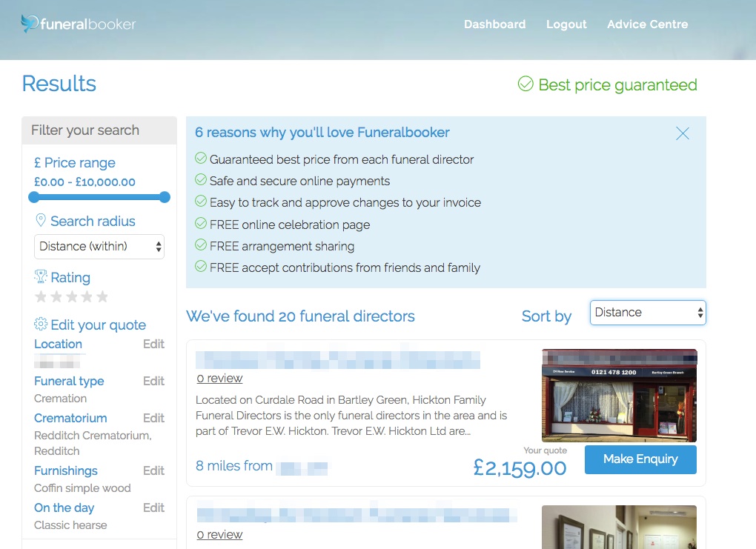756x549 pixels.
Task: Close the 6 reasons banner
Action: (682, 133)
